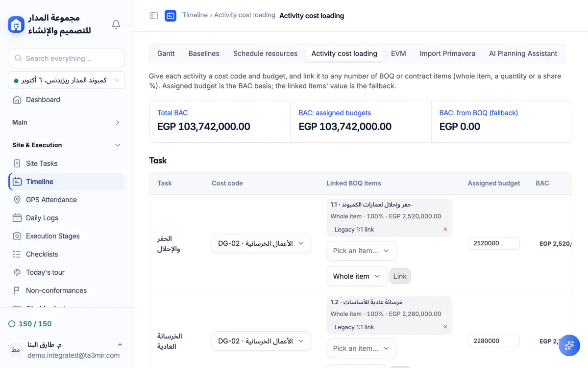This screenshot has width=588, height=368.
Task: Click the company building logo icon
Action: [16, 24]
